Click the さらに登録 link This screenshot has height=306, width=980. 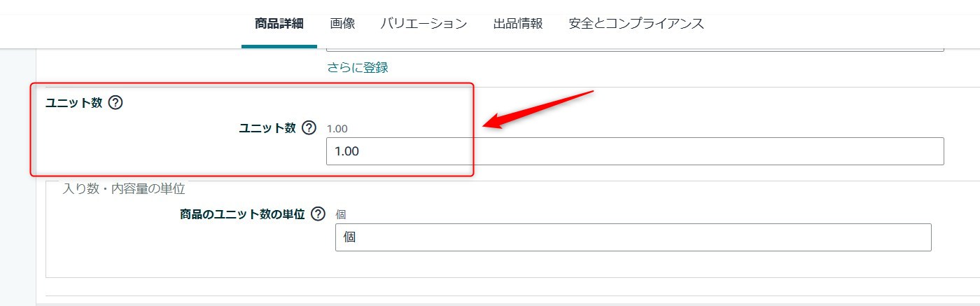[x=357, y=68]
